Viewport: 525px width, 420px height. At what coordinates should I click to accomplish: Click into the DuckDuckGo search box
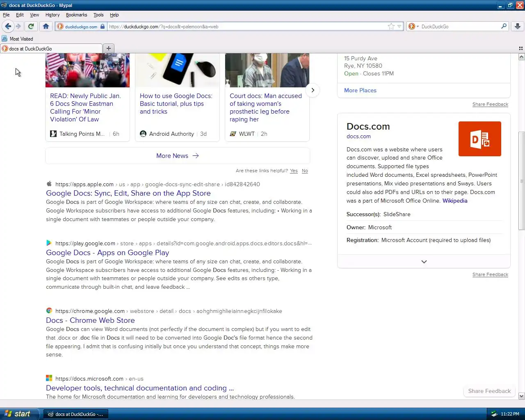pos(459,27)
